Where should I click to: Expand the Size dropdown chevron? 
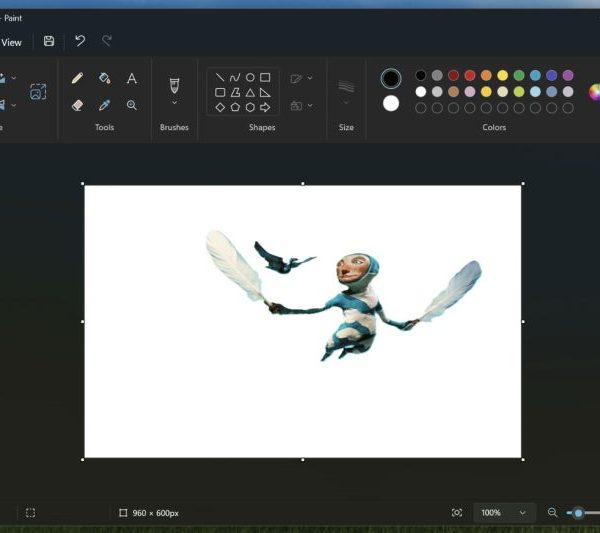346,103
